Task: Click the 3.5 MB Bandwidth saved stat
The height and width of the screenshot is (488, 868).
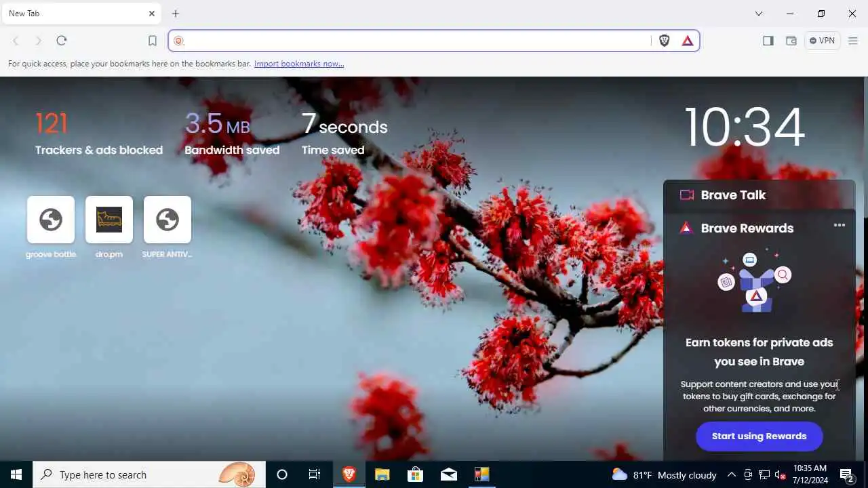Action: click(232, 133)
